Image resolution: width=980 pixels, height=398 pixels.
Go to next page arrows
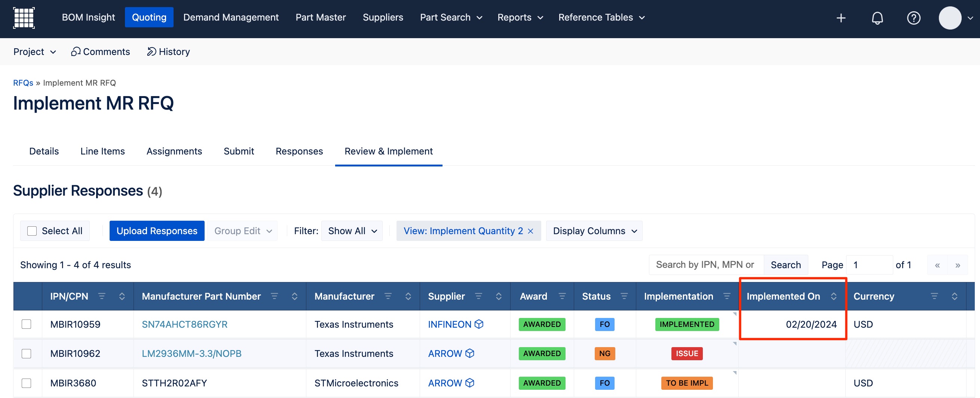point(958,265)
